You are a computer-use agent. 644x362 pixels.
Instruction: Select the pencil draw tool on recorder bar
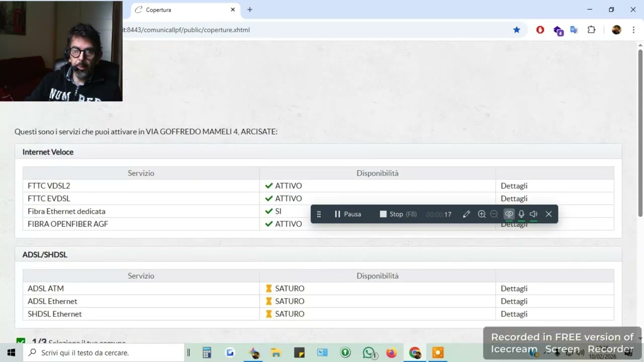466,214
